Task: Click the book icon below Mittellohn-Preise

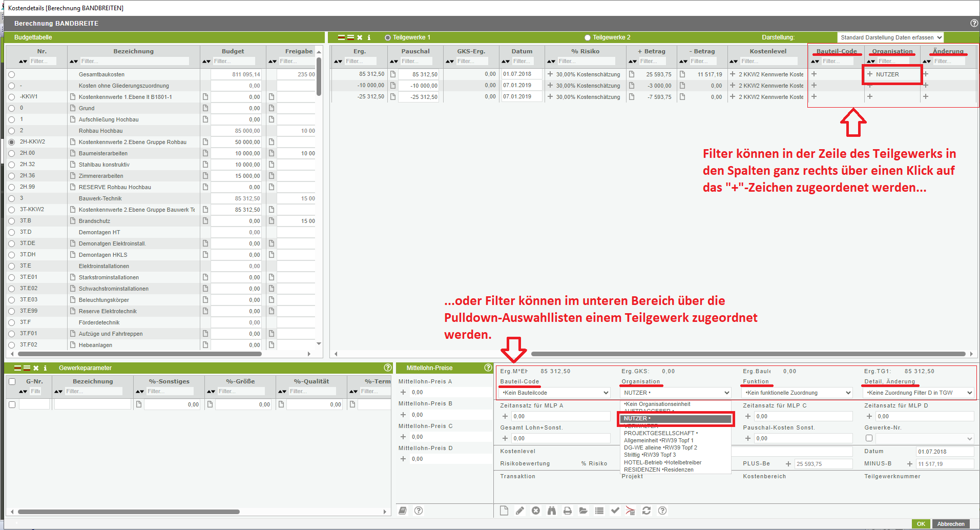Action: tap(403, 511)
